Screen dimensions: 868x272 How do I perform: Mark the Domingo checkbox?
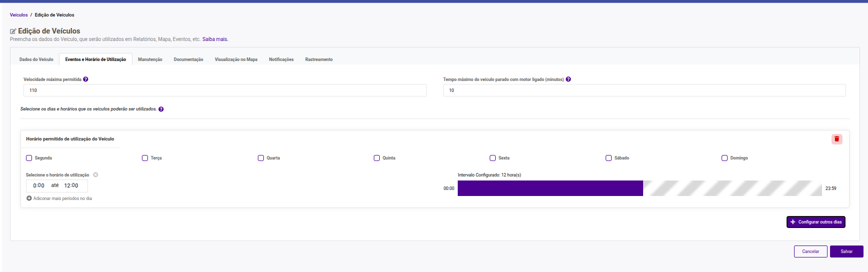point(725,158)
